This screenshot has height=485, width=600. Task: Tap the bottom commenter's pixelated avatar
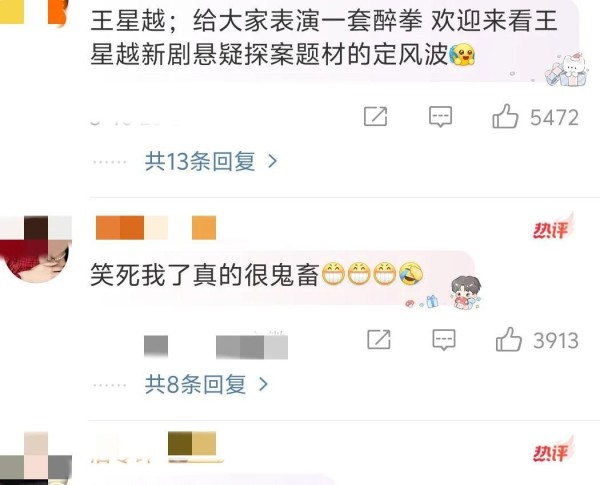click(36, 458)
